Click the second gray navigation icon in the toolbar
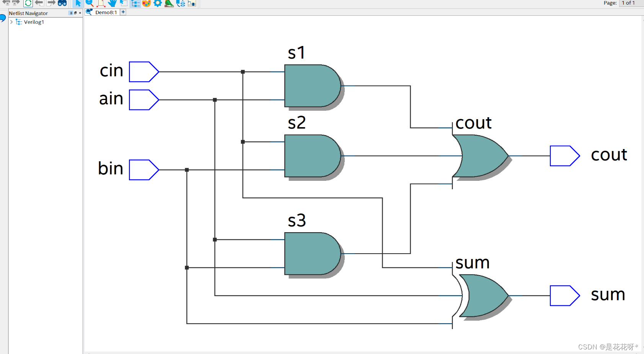 tap(16, 3)
